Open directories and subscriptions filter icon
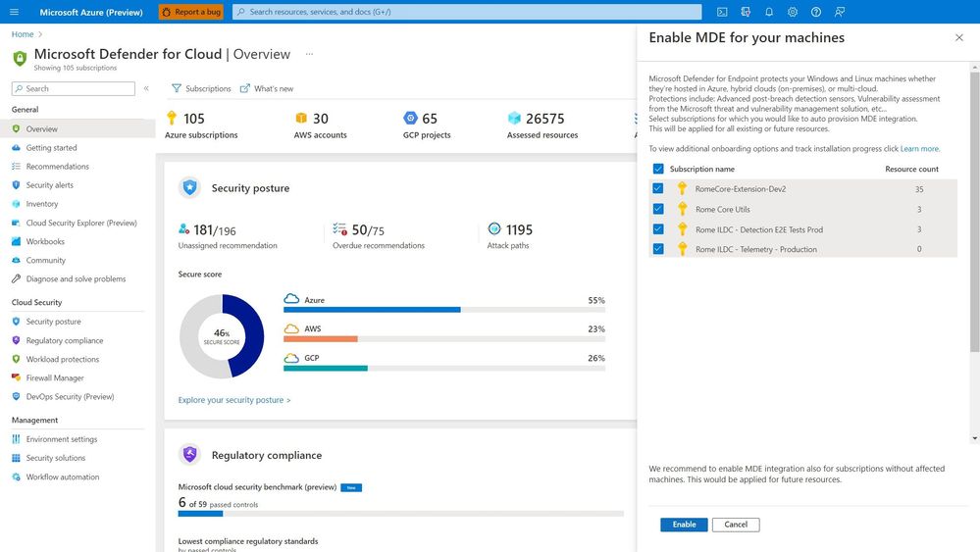The image size is (980, 552). tap(746, 12)
